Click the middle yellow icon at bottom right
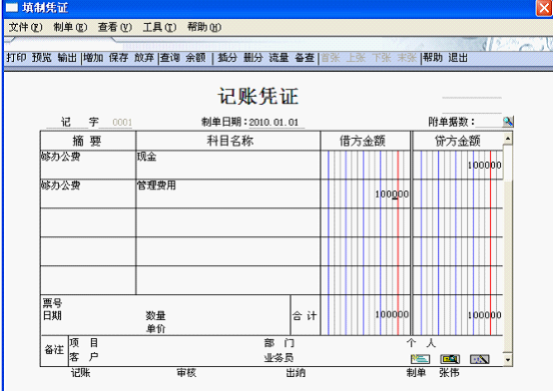Image resolution: width=553 pixels, height=392 pixels. (450, 359)
